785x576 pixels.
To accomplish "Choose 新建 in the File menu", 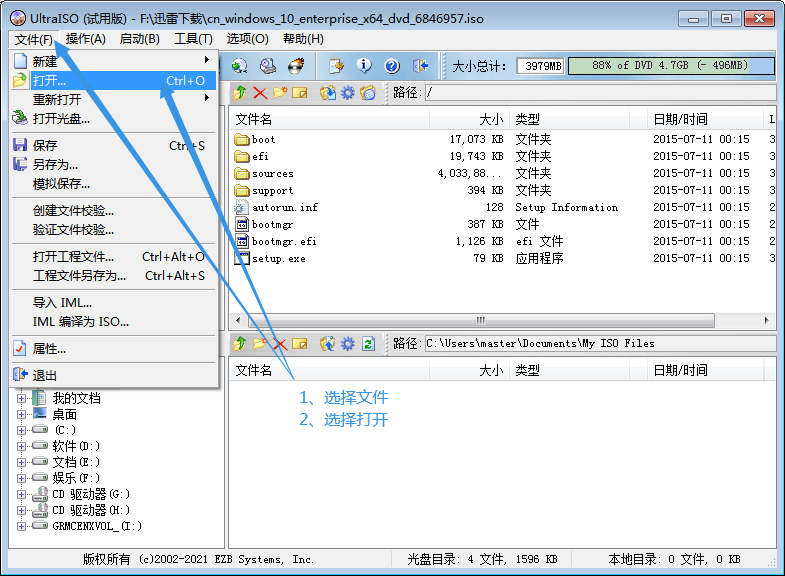I will click(114, 62).
